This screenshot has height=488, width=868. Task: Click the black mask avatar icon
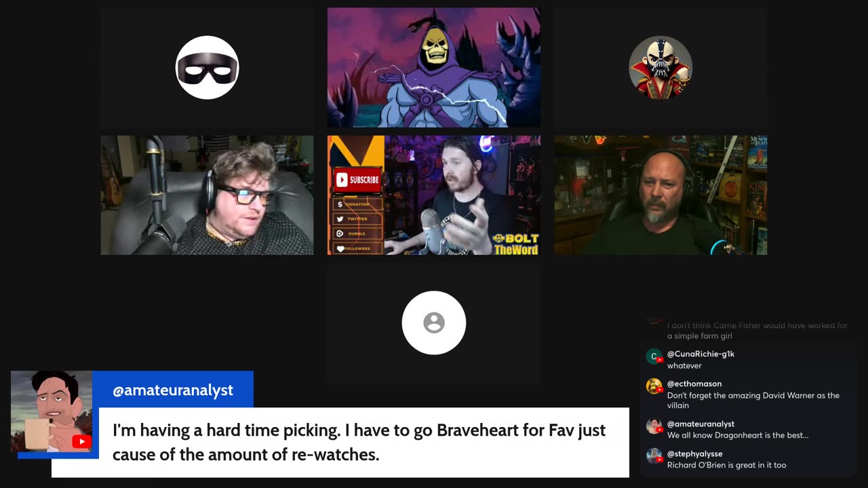tap(207, 68)
